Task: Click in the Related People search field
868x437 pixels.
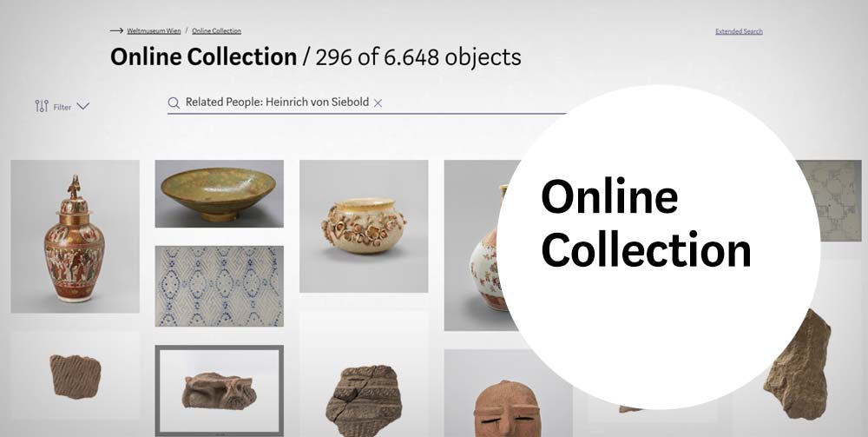Action: (x=365, y=103)
